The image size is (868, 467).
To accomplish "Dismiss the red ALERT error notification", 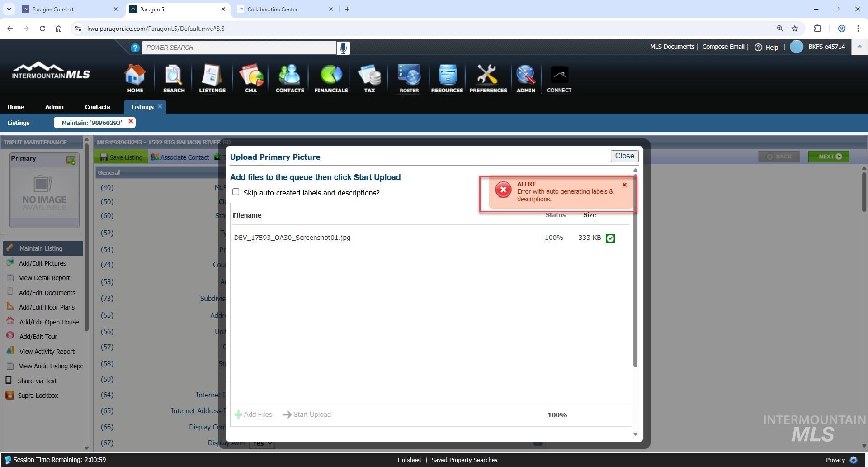I will [624, 185].
